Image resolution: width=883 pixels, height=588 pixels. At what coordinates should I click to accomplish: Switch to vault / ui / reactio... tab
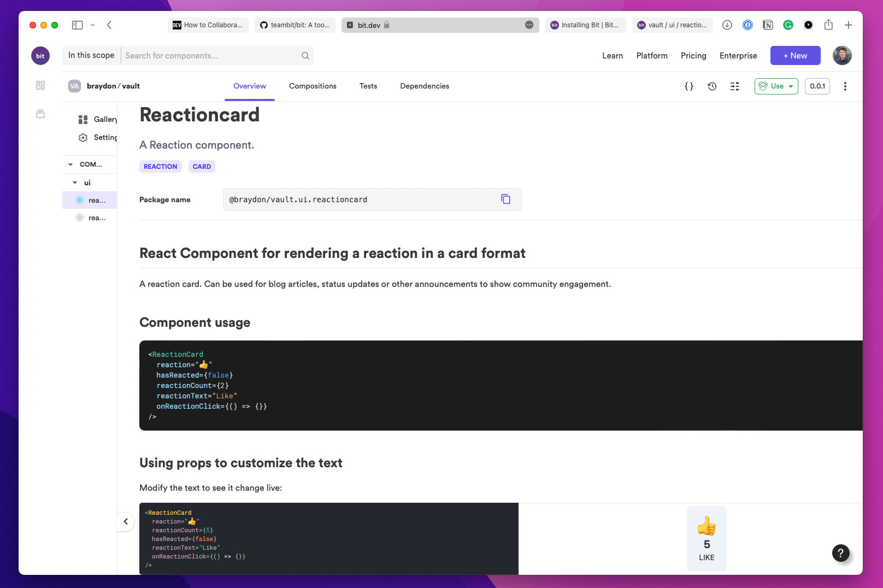coord(673,25)
